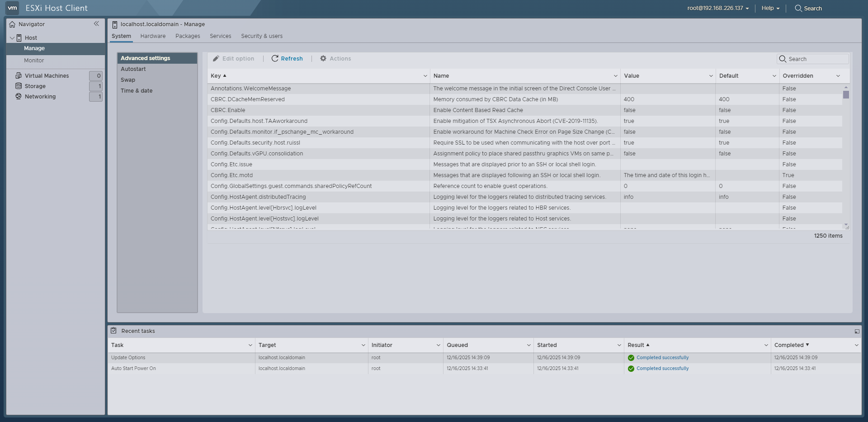
Task: Collapse the Host node in Navigator
Action: tap(11, 38)
